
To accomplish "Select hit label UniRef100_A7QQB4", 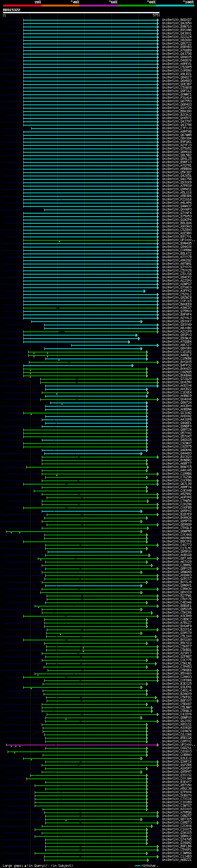I will (177, 342).
